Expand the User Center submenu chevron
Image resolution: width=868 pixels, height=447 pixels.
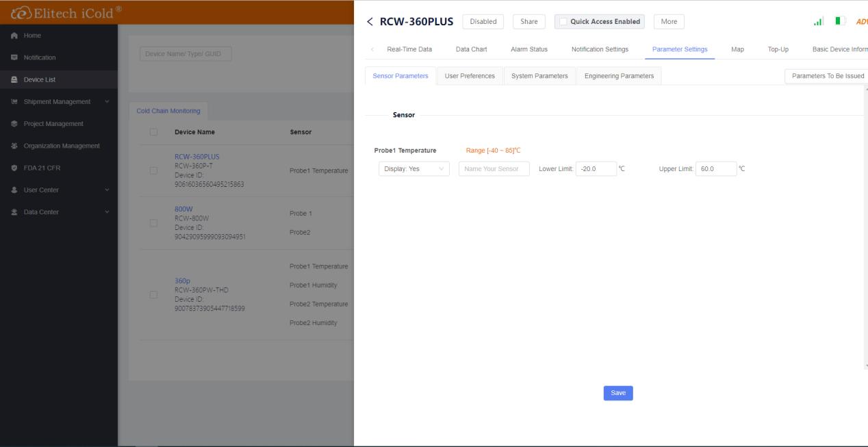click(106, 190)
